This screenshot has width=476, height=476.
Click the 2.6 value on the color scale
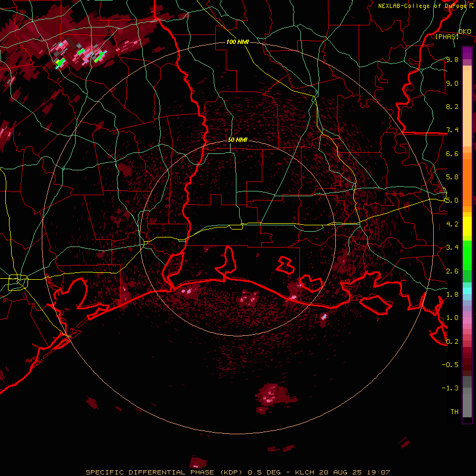[x=452, y=271]
